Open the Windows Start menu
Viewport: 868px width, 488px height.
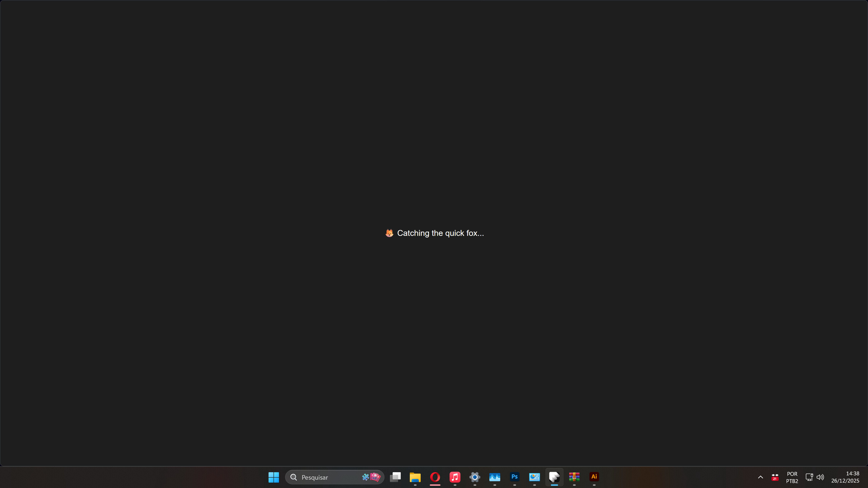coord(274,477)
